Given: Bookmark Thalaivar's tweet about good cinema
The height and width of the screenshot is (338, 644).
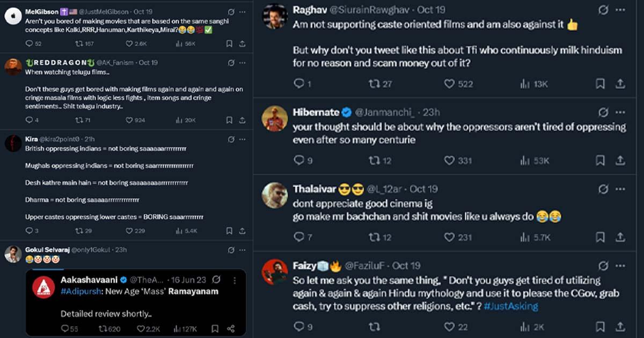Looking at the screenshot, I should coord(601,237).
